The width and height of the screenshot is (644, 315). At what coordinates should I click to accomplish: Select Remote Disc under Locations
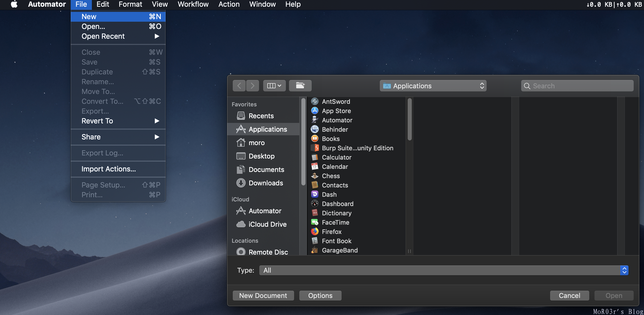263,252
